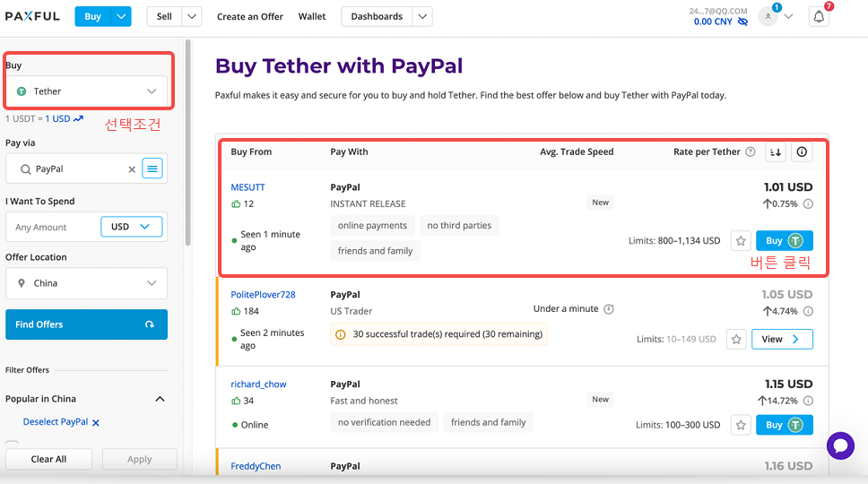Open the China offer location dropdown

pyautogui.click(x=86, y=283)
